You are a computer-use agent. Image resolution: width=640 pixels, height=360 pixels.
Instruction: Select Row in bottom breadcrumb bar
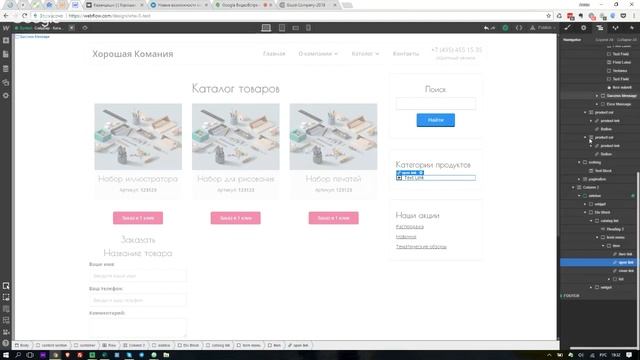tap(109, 345)
